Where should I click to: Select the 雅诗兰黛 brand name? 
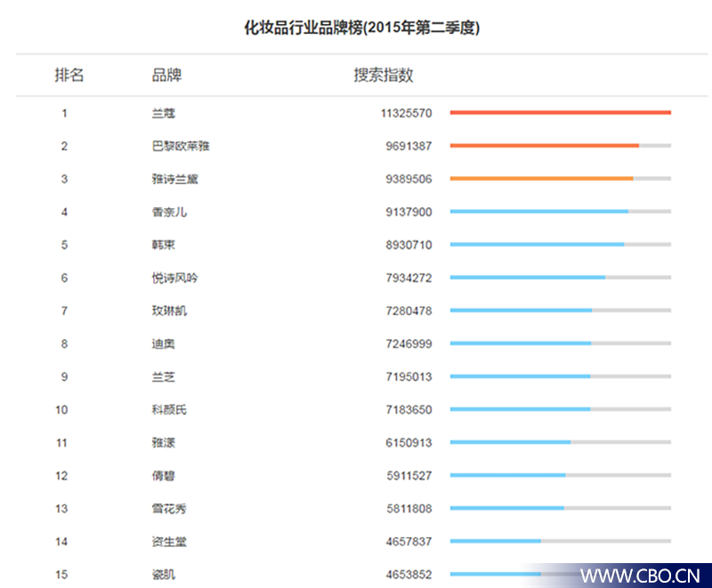click(174, 180)
